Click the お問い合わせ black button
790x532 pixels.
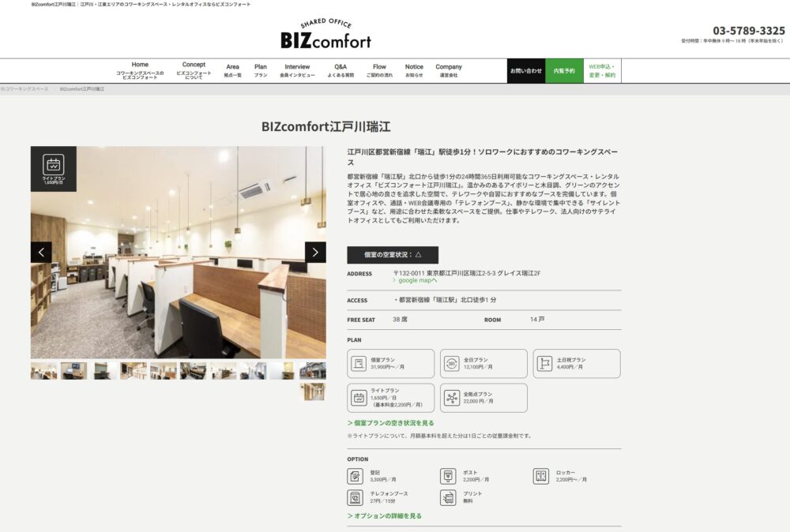(x=526, y=71)
